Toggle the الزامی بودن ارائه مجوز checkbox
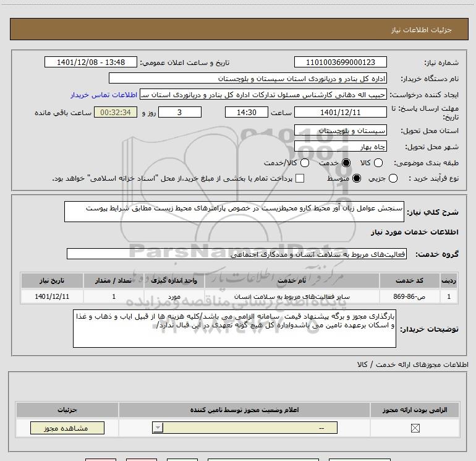 pos(415,428)
